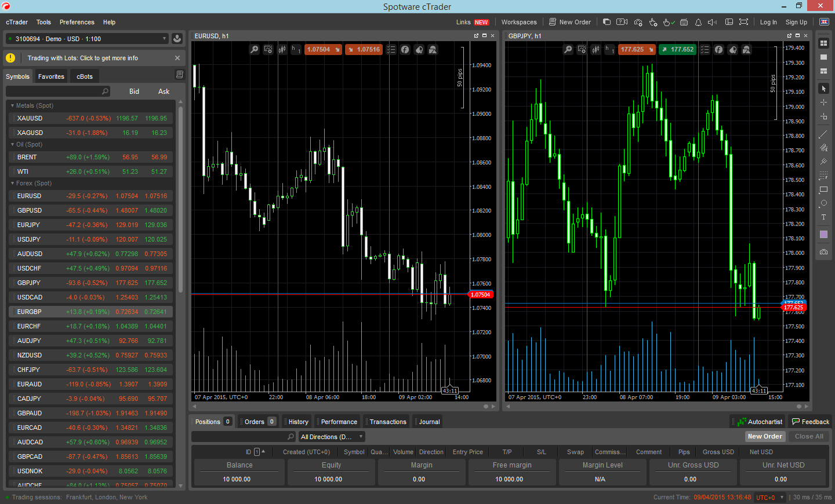Collapse the Metals (Spot) group
The height and width of the screenshot is (504, 835).
(12, 105)
